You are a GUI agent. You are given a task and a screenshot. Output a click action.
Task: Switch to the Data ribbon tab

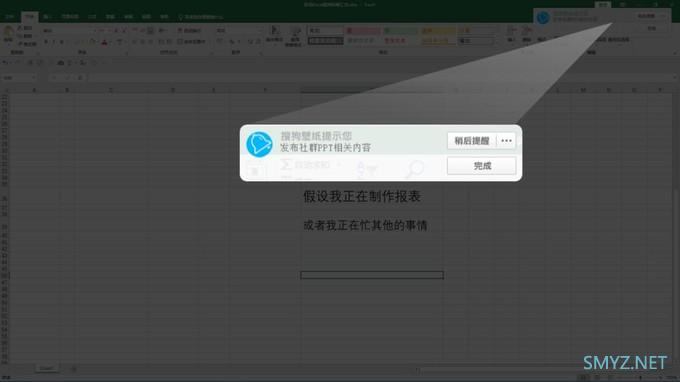(x=110, y=17)
